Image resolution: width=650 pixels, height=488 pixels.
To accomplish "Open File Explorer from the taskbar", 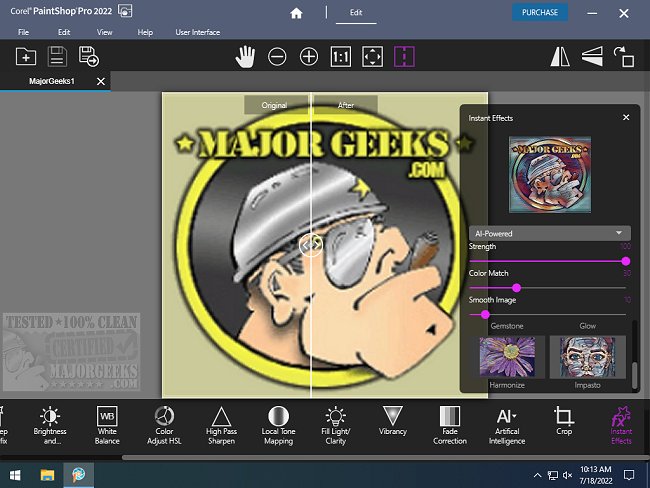I will 47,475.
